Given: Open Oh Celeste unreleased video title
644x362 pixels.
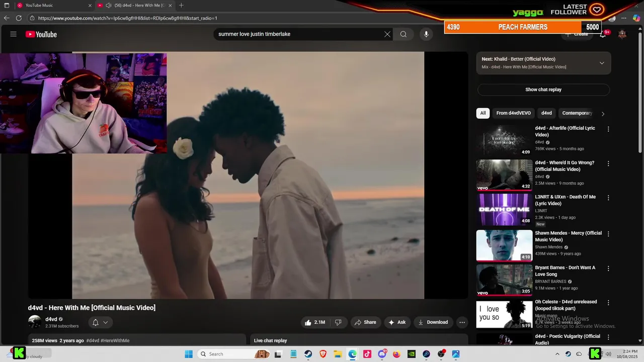Looking at the screenshot, I should [566, 305].
